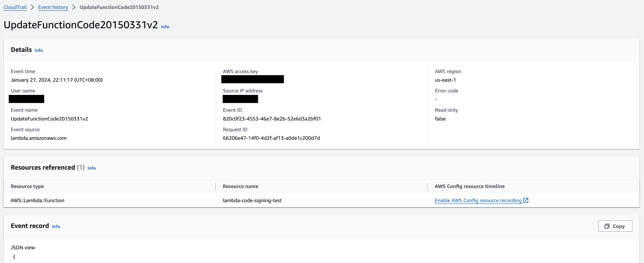Image resolution: width=644 pixels, height=263 pixels.
Task: Click the external link icon next to Config recording
Action: coord(526,200)
